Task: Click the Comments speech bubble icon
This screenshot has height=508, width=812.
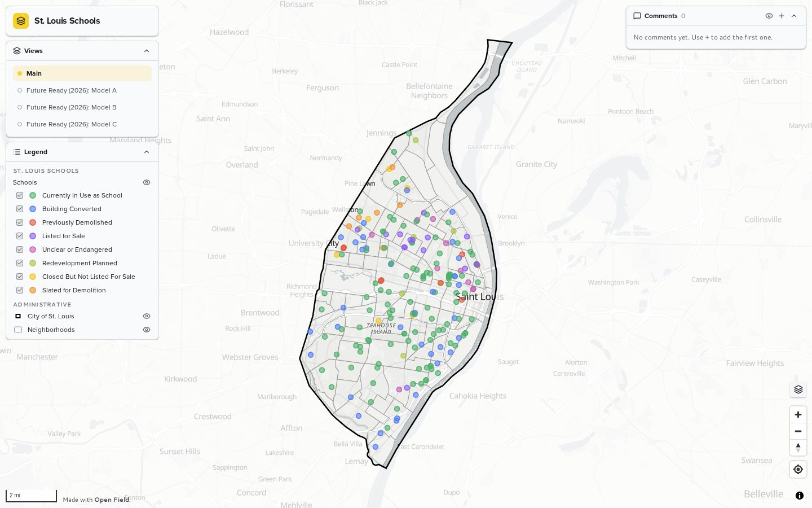Action: (637, 16)
